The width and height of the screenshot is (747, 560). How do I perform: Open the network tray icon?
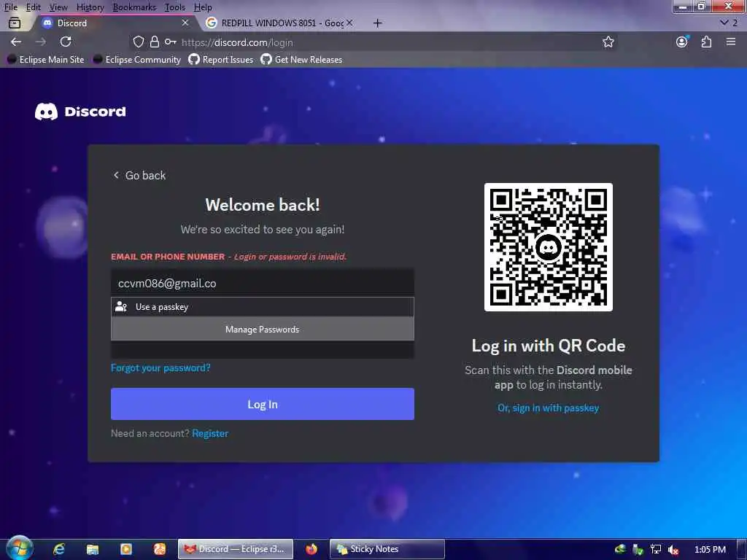click(656, 550)
